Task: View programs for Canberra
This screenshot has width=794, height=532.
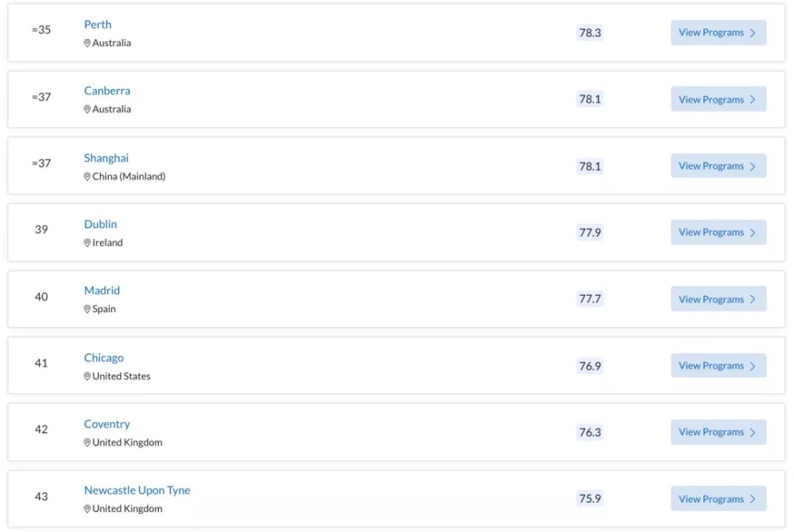Action: point(718,99)
